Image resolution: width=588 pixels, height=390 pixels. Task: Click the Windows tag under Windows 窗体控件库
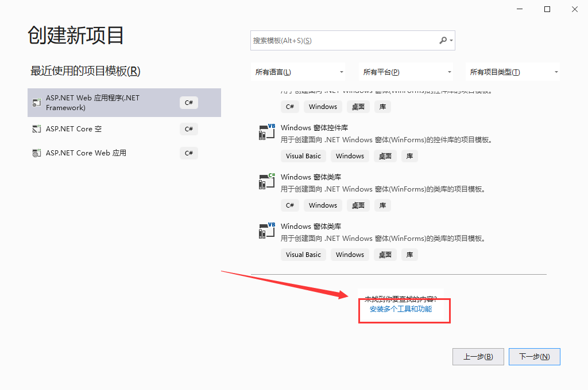coord(350,156)
